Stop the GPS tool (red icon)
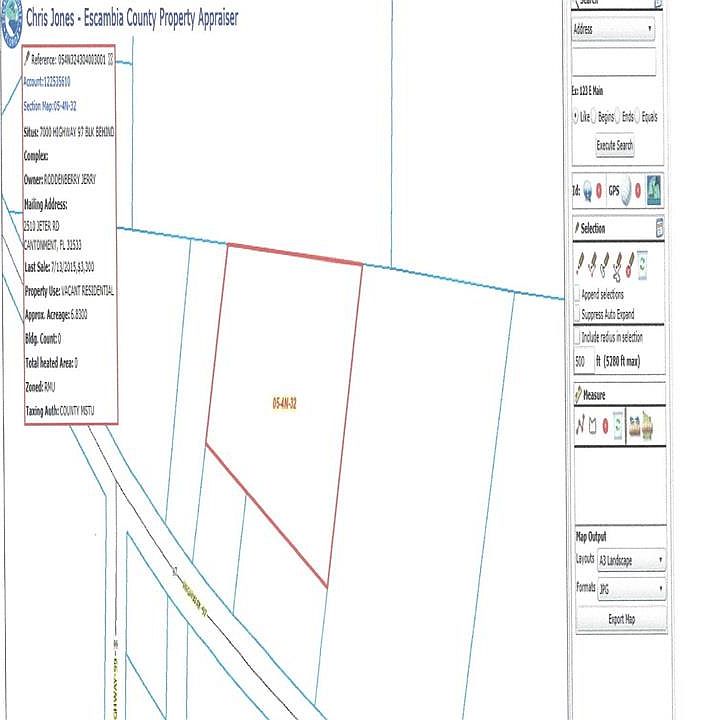Screen dimensions: 719x720 point(638,190)
